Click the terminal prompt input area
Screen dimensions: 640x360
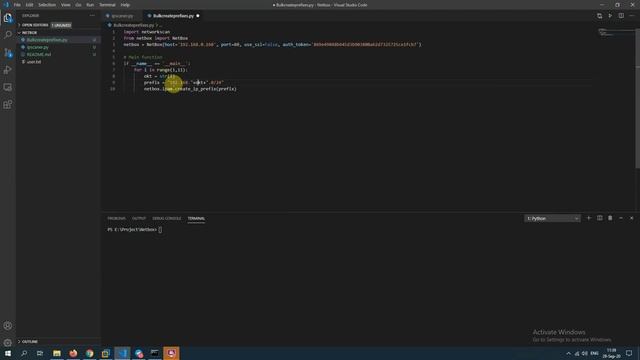[160, 230]
